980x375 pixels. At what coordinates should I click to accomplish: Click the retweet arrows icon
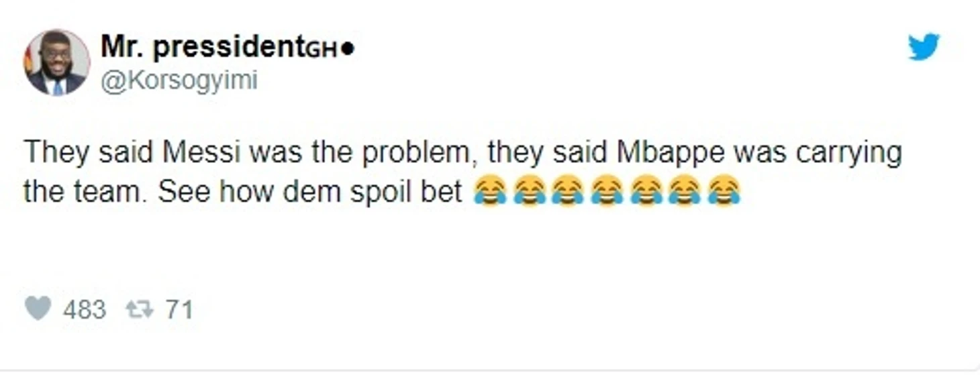point(140,309)
